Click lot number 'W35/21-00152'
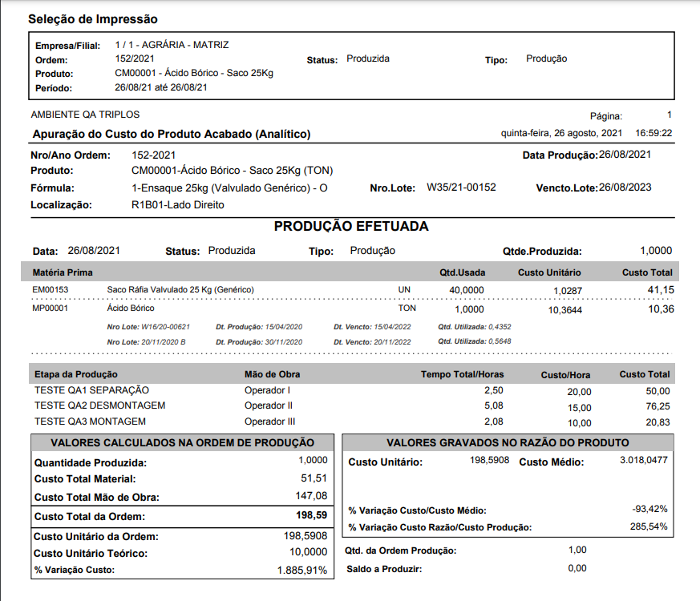Screen dimensions: 700x601 (461, 187)
